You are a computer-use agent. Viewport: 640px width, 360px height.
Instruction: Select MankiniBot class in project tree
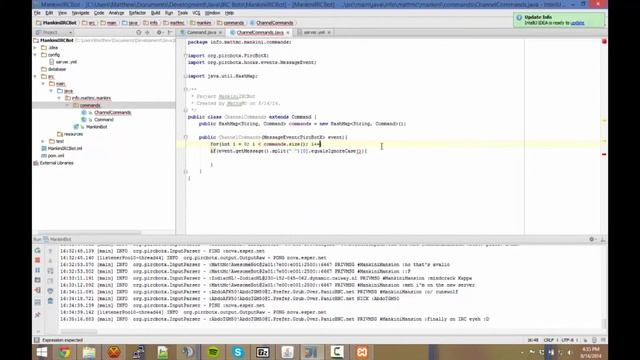pyautogui.click(x=97, y=127)
